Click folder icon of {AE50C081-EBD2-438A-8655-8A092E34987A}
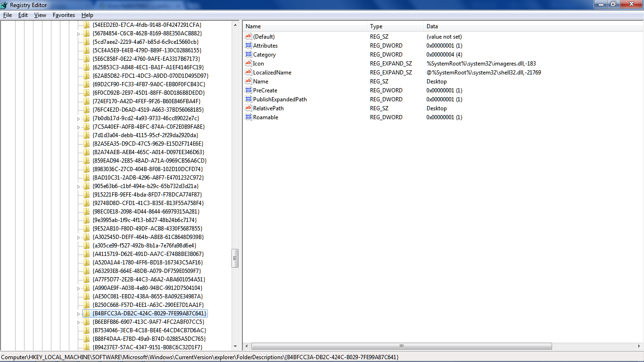 pyautogui.click(x=86, y=296)
